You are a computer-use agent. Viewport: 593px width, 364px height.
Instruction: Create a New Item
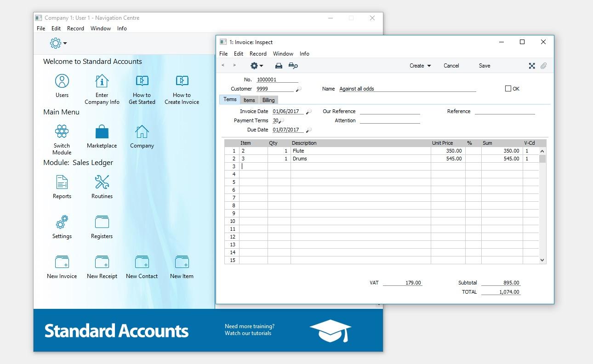tap(182, 262)
